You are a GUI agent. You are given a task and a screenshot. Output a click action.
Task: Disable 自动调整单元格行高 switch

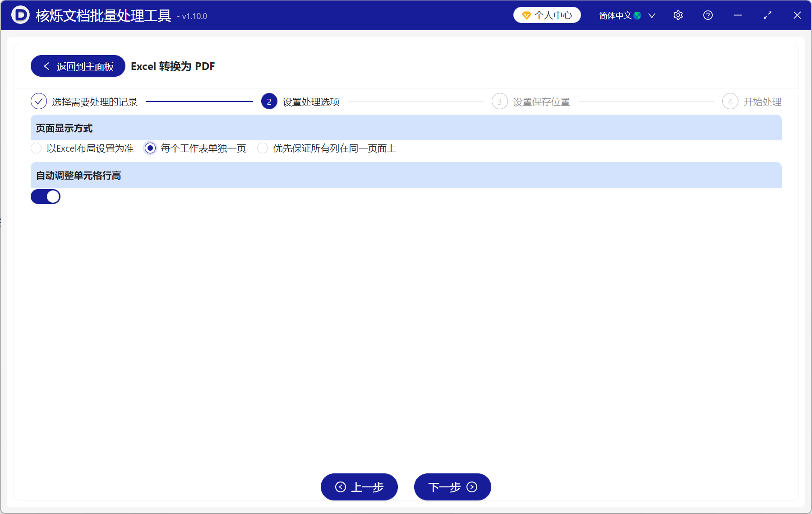pyautogui.click(x=46, y=196)
